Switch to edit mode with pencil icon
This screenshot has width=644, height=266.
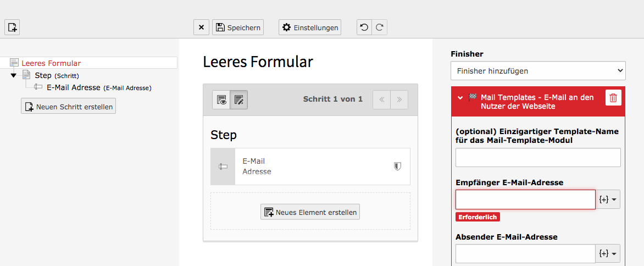(x=238, y=99)
